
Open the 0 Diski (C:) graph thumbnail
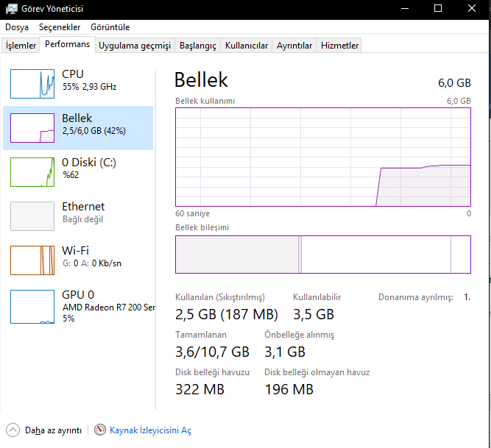coord(32,172)
